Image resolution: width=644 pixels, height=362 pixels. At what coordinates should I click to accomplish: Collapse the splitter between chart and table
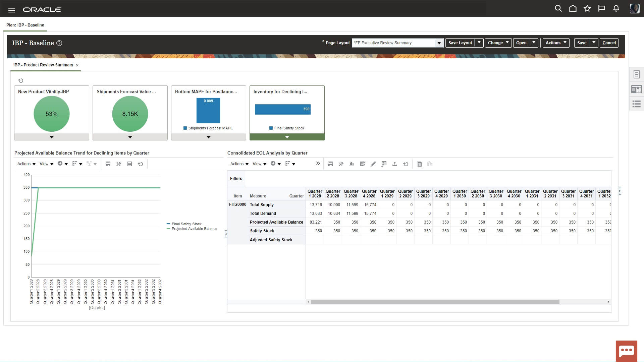(x=226, y=234)
